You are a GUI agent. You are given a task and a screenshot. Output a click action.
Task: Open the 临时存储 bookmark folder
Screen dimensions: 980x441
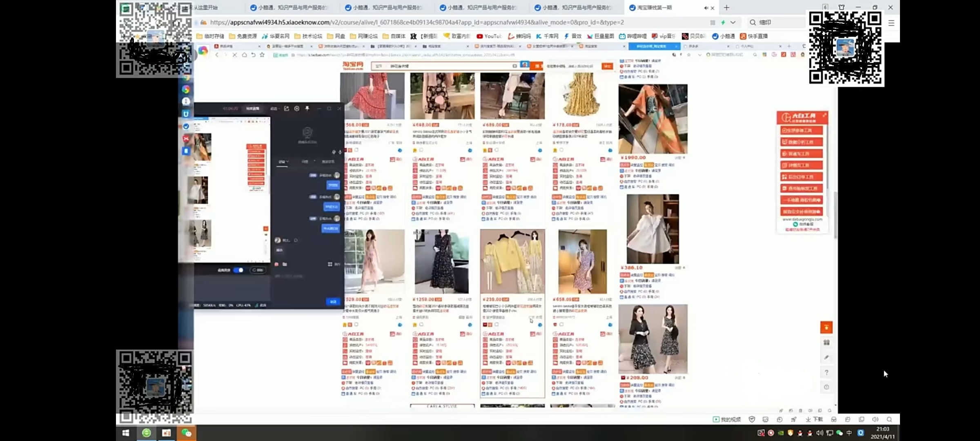pos(211,36)
